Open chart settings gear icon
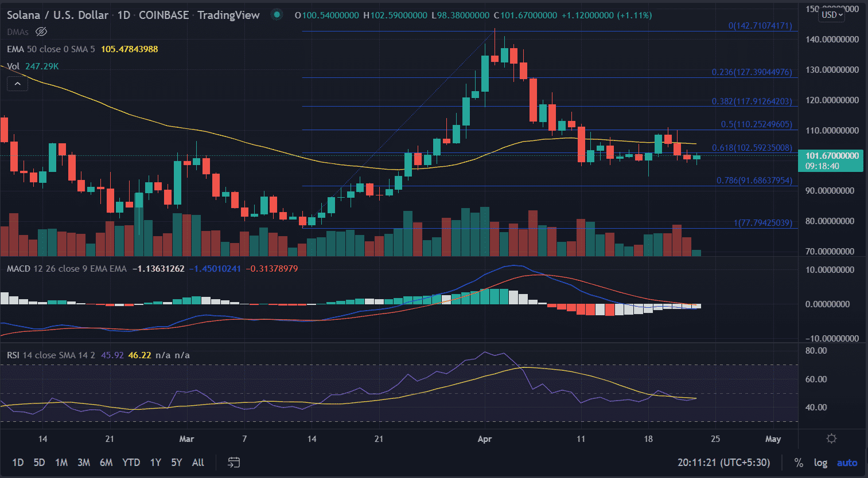 pos(831,439)
